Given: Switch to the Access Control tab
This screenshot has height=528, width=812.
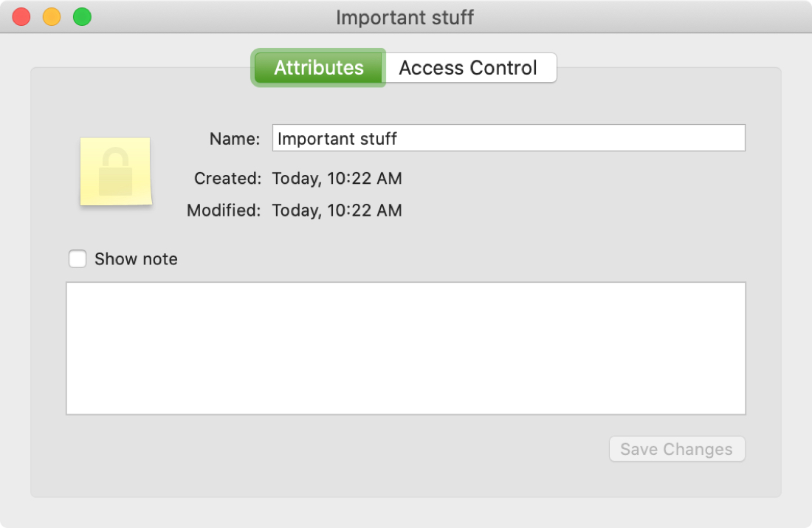Looking at the screenshot, I should point(469,68).
